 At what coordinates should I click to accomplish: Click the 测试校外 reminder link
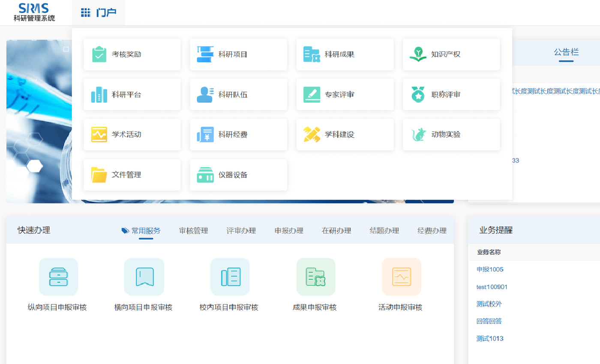[489, 304]
